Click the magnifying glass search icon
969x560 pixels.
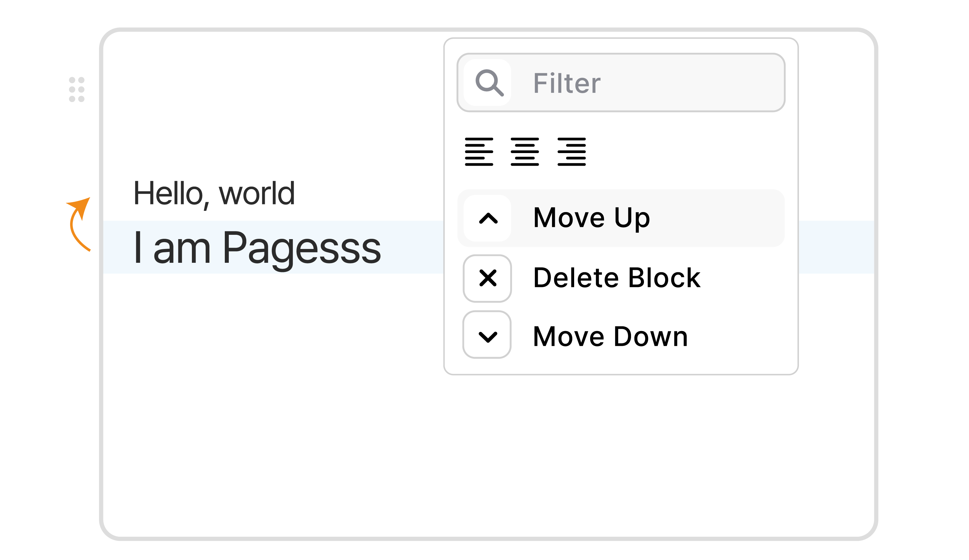pos(489,83)
